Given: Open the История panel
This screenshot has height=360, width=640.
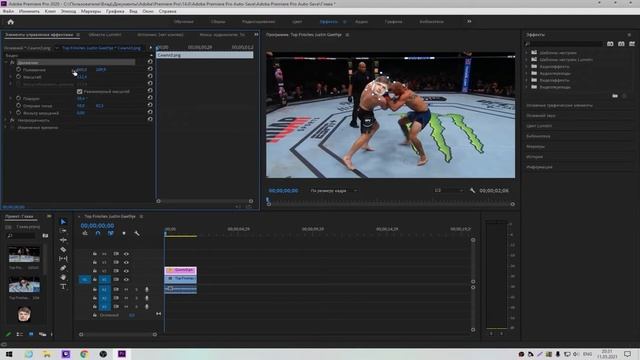Looking at the screenshot, I should pos(534,157).
